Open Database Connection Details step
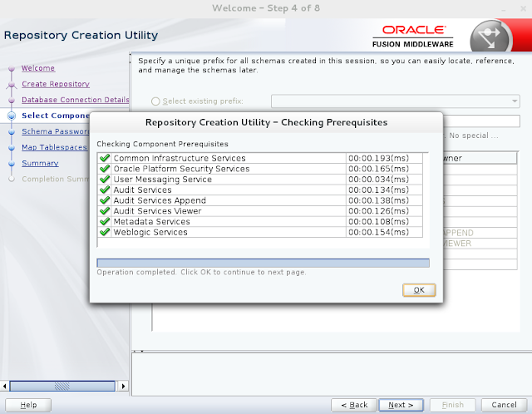This screenshot has width=532, height=414. [x=76, y=100]
